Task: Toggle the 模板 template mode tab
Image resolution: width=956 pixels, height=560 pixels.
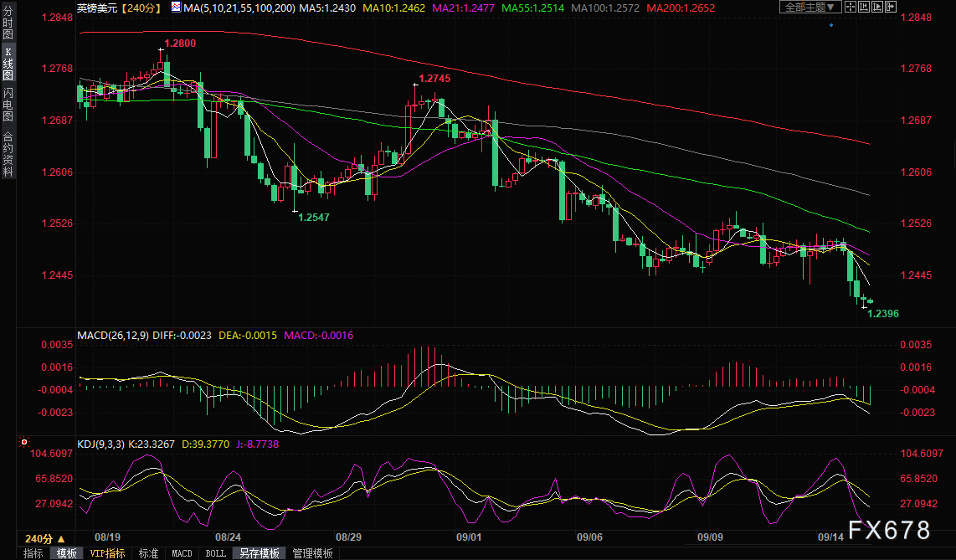Action: coord(67,553)
